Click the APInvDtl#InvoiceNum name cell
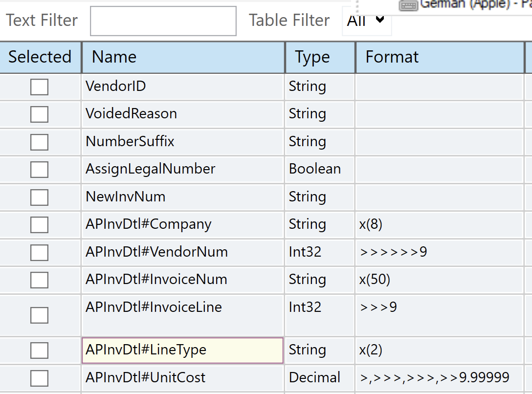Image resolution: width=532 pixels, height=394 pixels. (182, 280)
